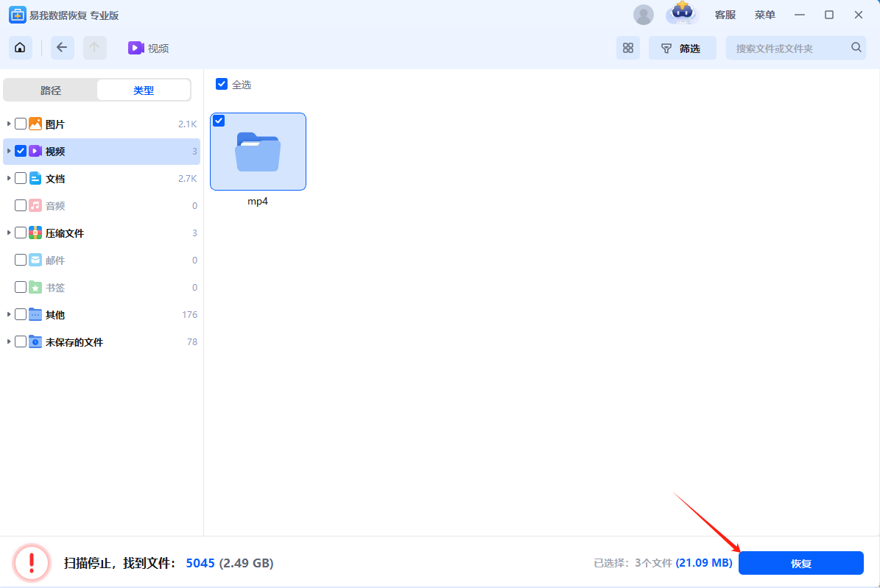Screen dimensions: 880x588
Task: Expand the 未保存的文件 tree node
Action: pos(8,341)
